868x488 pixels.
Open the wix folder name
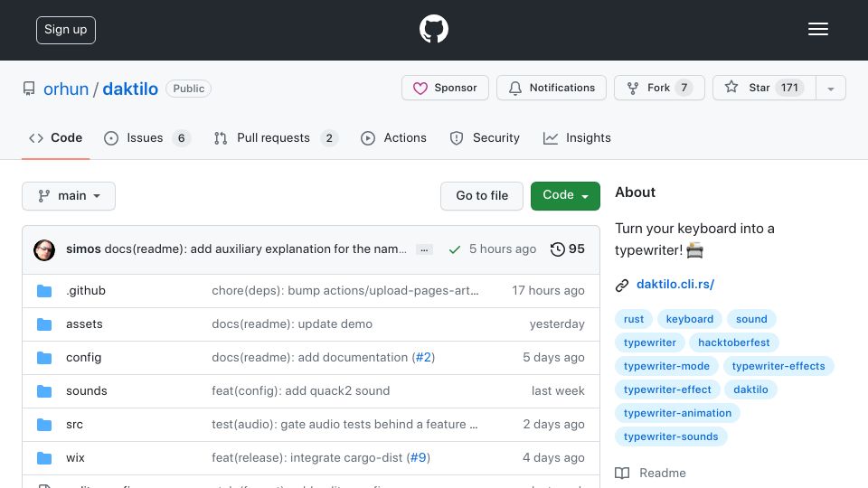75,458
